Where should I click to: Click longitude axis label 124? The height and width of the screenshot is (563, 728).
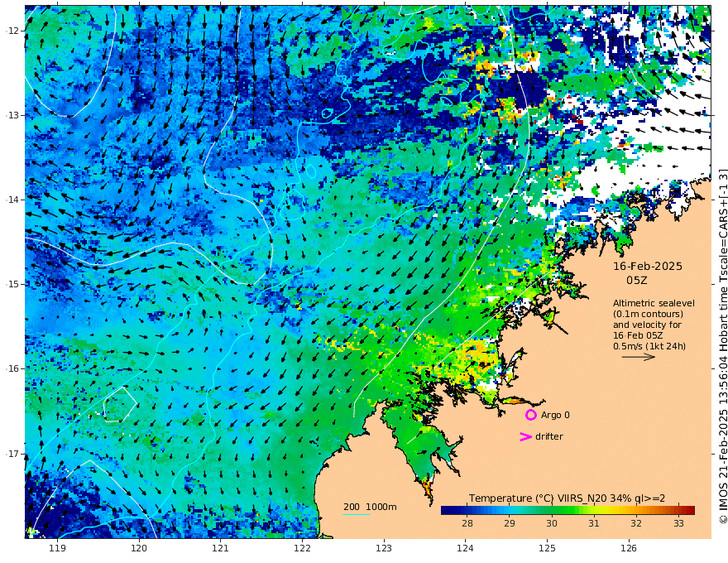(465, 548)
